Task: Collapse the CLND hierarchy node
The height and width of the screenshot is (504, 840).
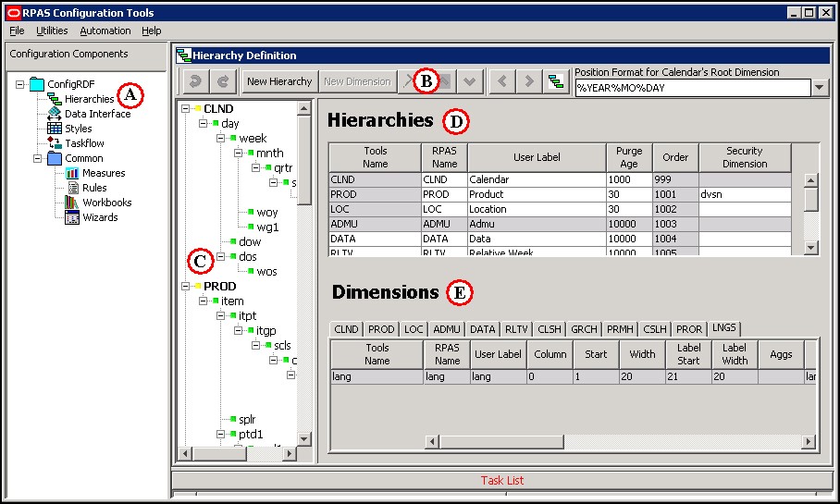Action: coord(185,109)
